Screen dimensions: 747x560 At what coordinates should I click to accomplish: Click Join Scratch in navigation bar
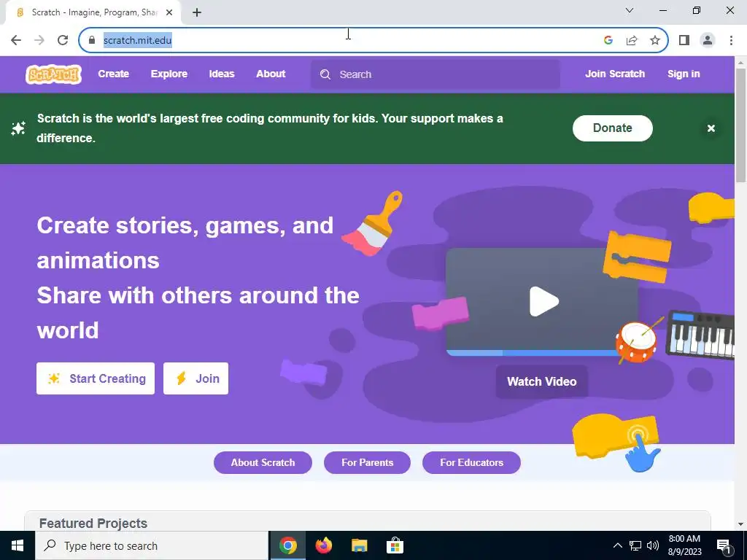tap(614, 74)
